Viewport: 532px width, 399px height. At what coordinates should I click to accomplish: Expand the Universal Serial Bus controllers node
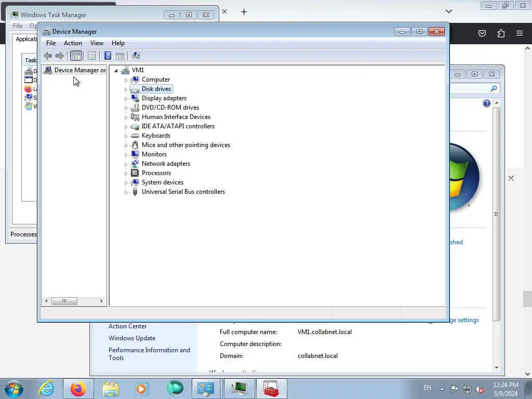click(x=126, y=192)
